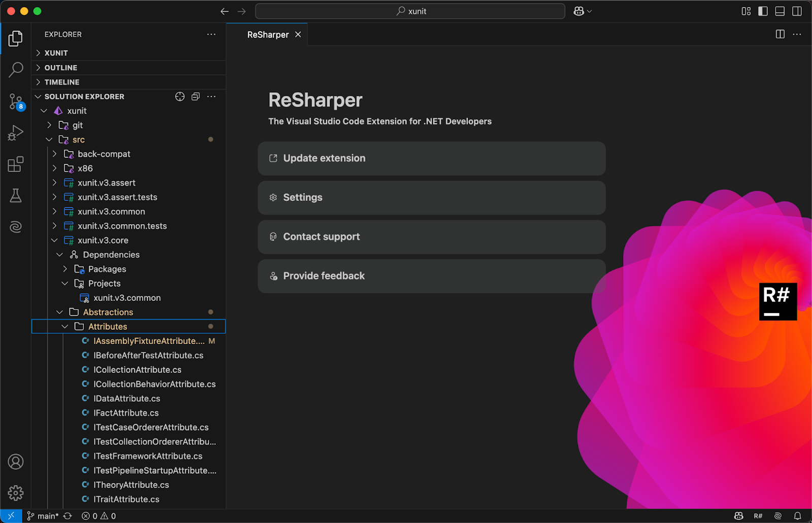Open ICollectionBehaviorAttribute.cs

pyautogui.click(x=128, y=384)
